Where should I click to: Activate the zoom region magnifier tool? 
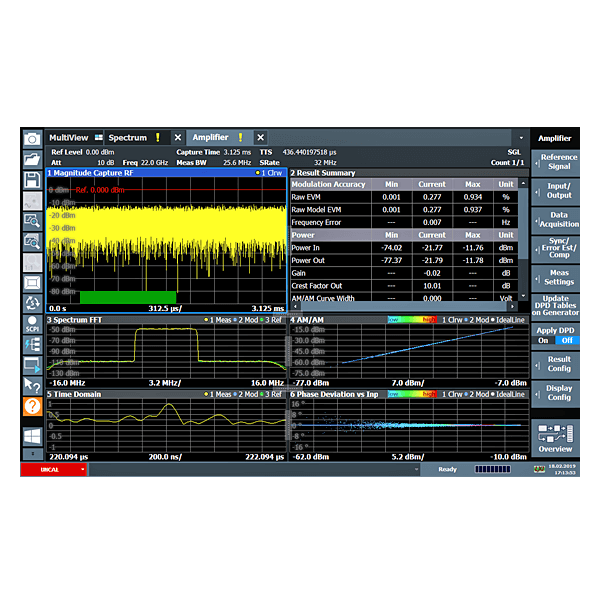tap(32, 221)
